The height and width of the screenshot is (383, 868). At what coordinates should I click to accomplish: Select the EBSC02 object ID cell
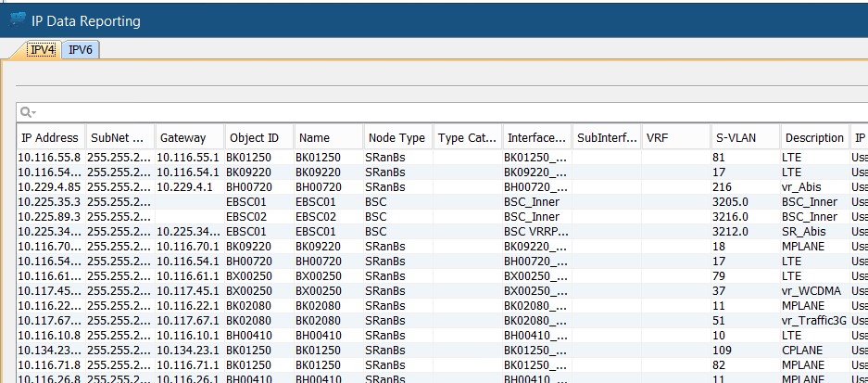[x=257, y=216]
